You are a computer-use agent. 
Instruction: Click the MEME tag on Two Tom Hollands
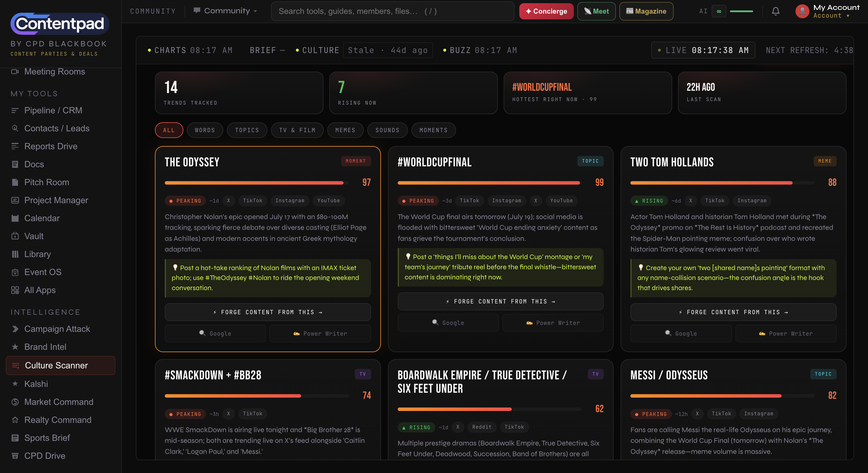coord(825,161)
